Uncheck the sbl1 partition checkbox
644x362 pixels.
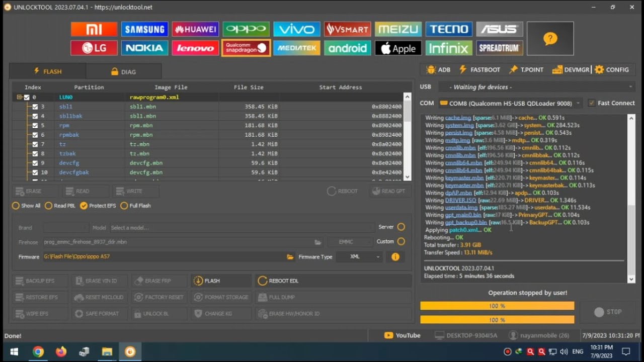click(35, 107)
